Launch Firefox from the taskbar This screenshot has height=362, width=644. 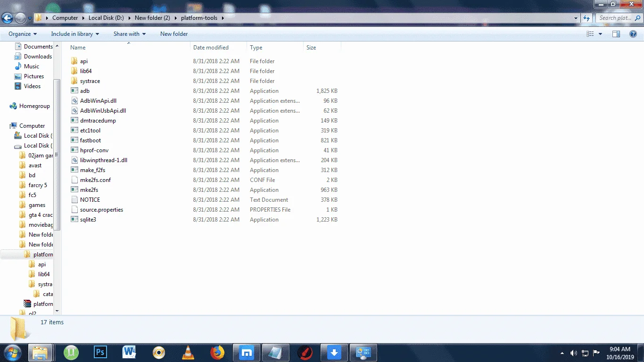point(217,352)
